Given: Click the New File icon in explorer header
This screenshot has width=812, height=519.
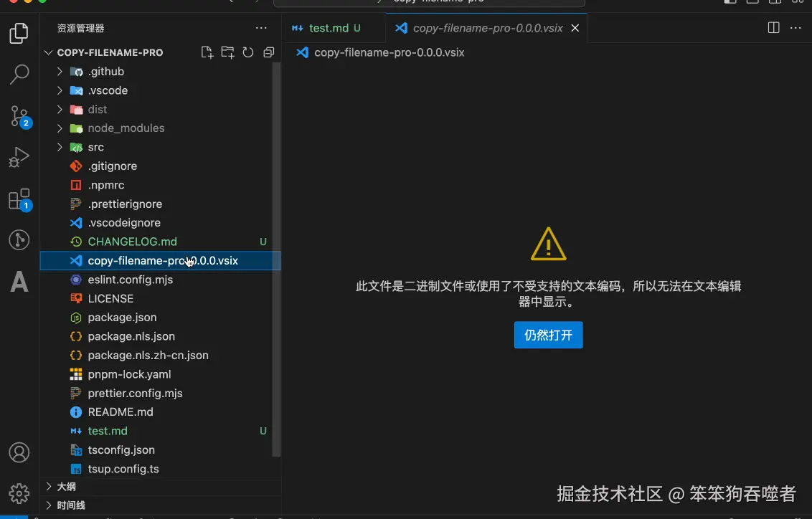Looking at the screenshot, I should tap(207, 52).
